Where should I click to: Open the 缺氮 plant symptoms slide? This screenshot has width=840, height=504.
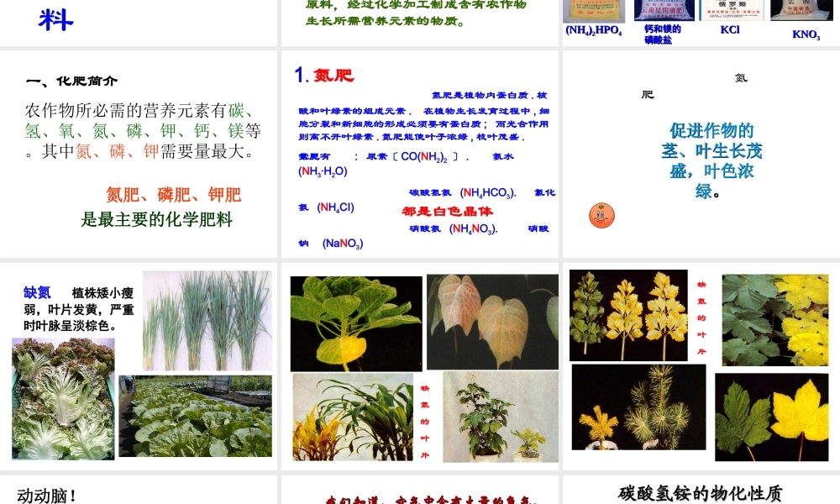(139, 366)
